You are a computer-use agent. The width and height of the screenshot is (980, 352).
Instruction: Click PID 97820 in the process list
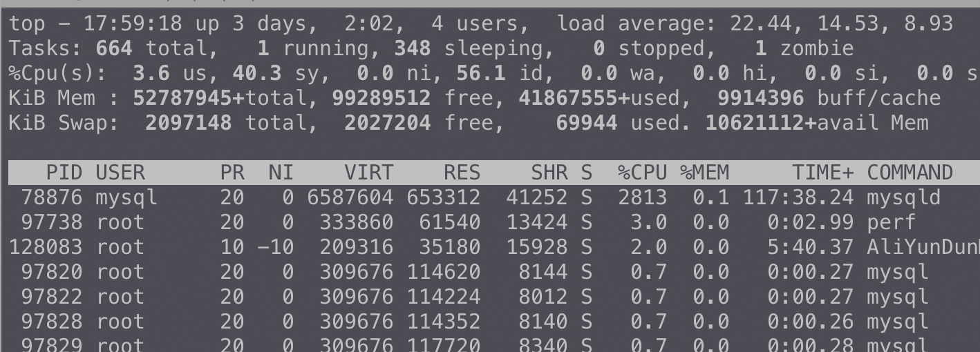point(51,273)
